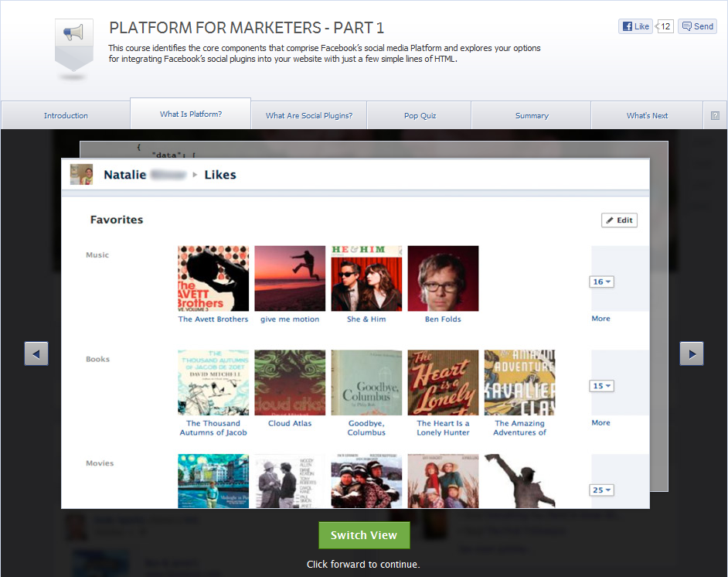This screenshot has height=577, width=728.
Task: Select the What Is Platform? tab
Action: point(191,114)
